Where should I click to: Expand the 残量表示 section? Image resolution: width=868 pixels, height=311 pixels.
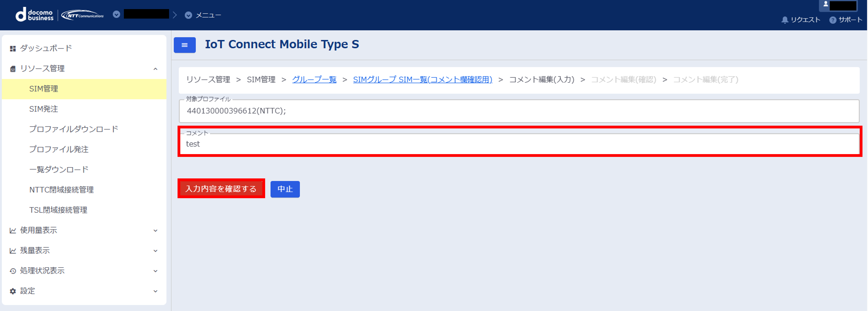[155, 251]
